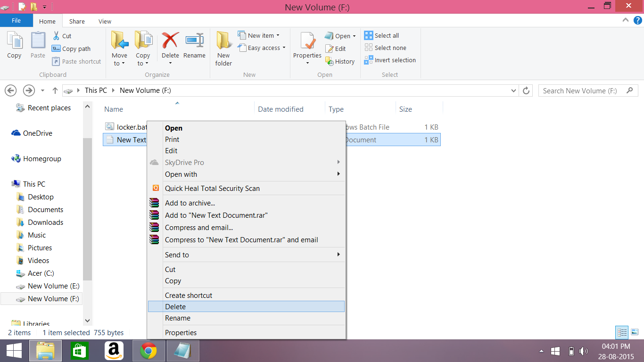Clear the selection using Select none
This screenshot has height=362, width=644.
coord(386,48)
